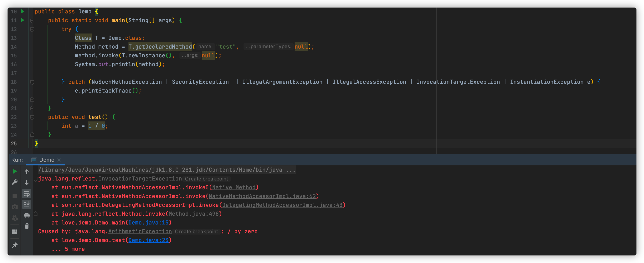This screenshot has width=644, height=263.
Task: Click the run gutter icon beside main method
Action: pyautogui.click(x=23, y=20)
